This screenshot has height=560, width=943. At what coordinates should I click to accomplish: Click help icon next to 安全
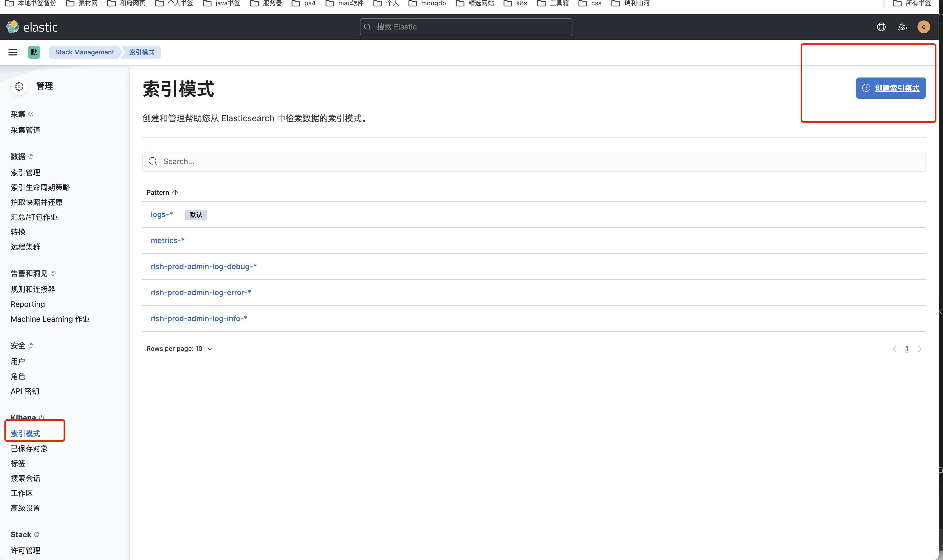31,345
